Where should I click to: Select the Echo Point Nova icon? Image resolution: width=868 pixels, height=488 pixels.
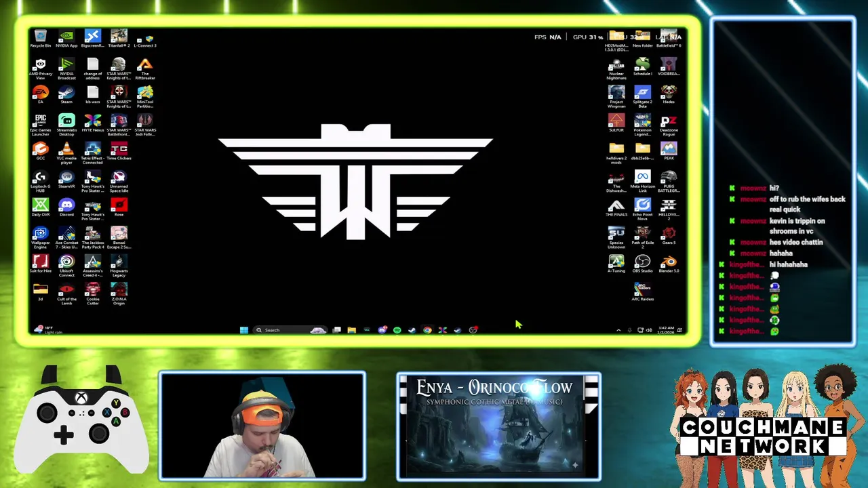click(x=642, y=209)
